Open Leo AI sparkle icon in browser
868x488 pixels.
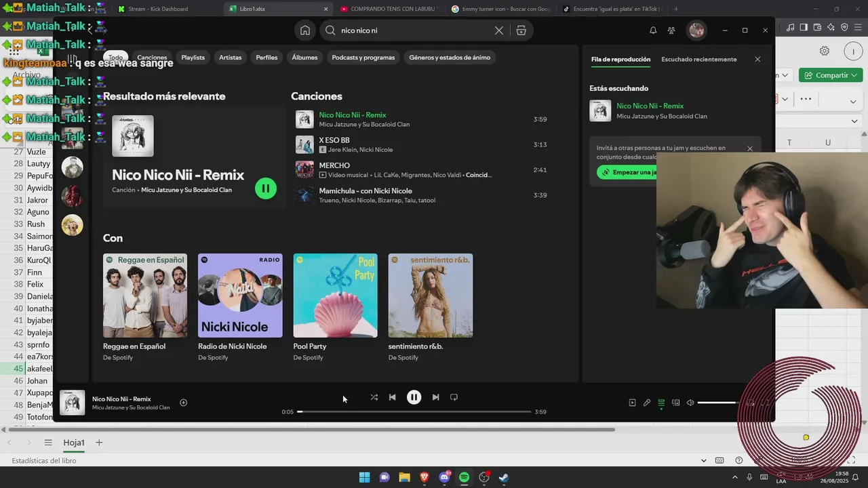coord(831,27)
